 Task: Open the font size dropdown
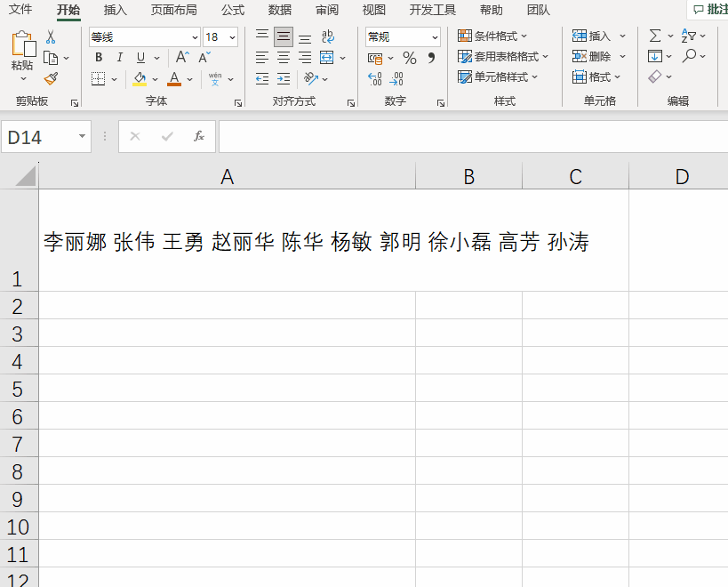coord(232,37)
